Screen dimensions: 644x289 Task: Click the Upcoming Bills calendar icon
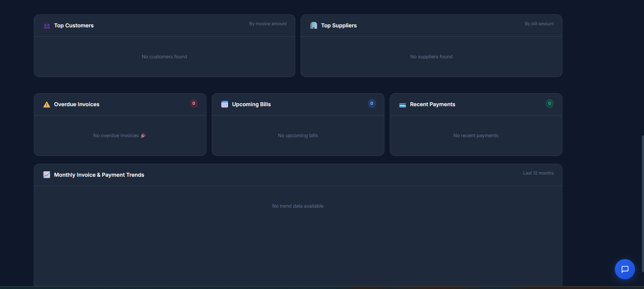224,104
